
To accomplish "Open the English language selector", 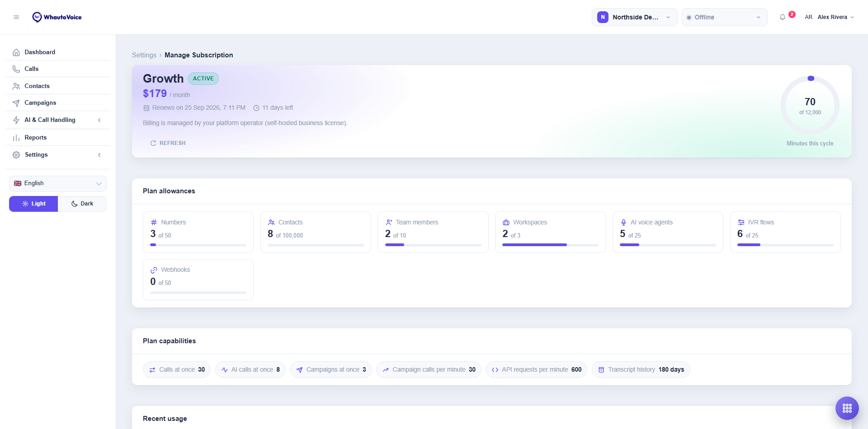I will (58, 183).
